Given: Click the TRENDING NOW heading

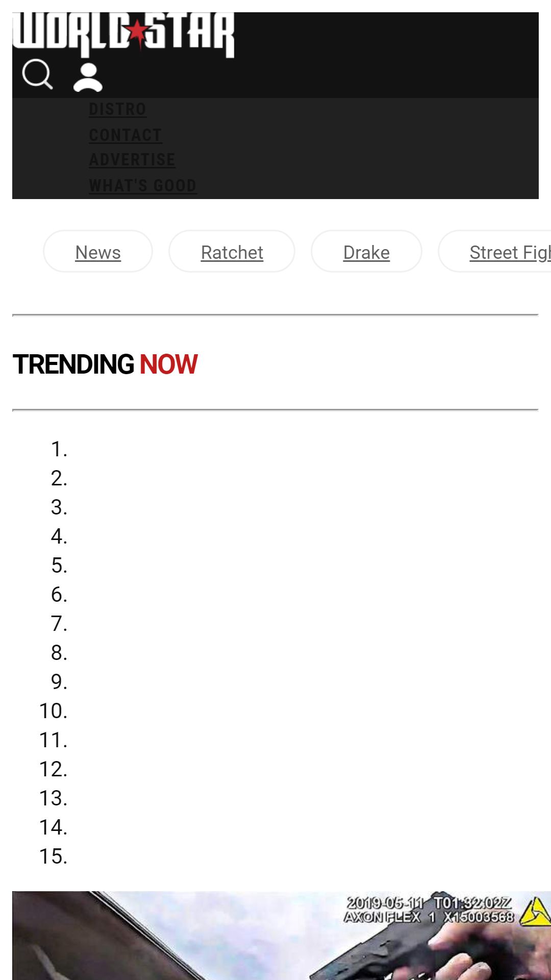Looking at the screenshot, I should (x=105, y=364).
